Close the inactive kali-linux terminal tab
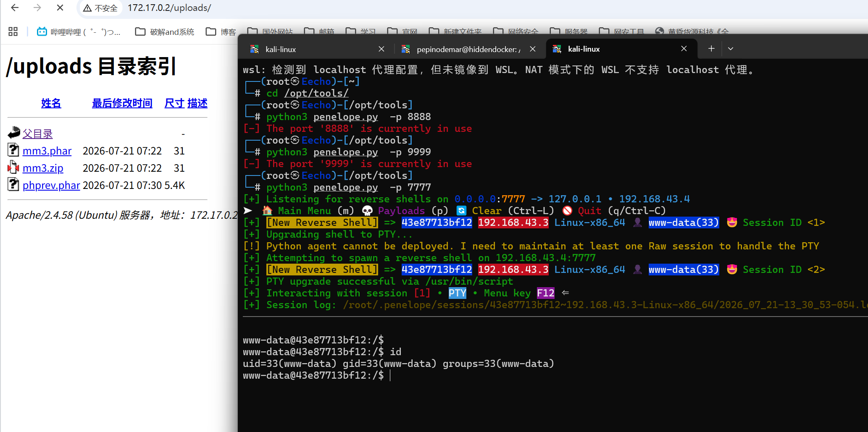This screenshot has width=868, height=432. pyautogui.click(x=381, y=49)
